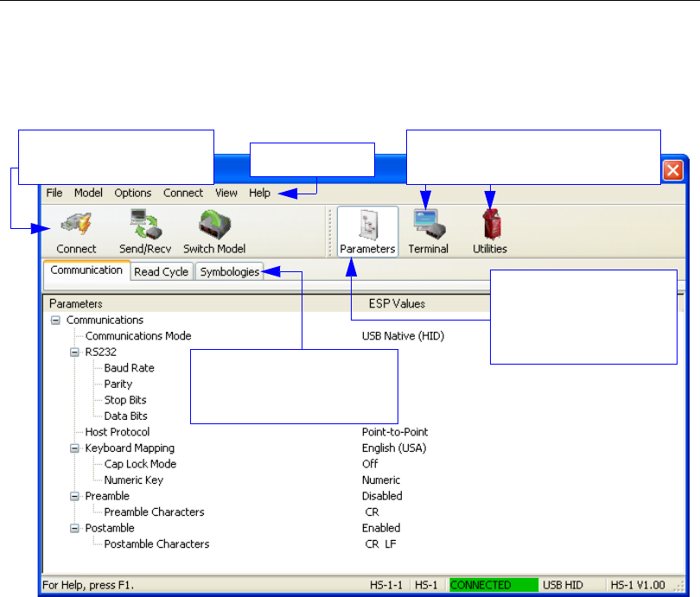
Task: Click the Connect toolbar icon
Action: tap(76, 232)
